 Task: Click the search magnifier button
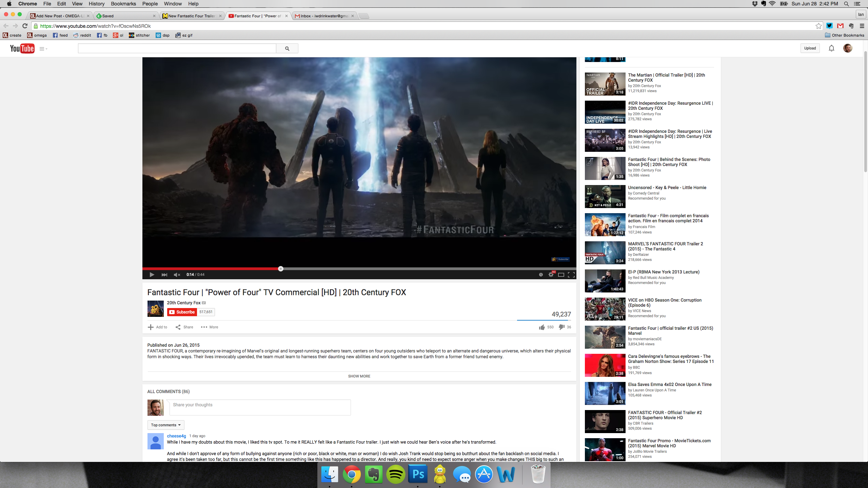(287, 48)
